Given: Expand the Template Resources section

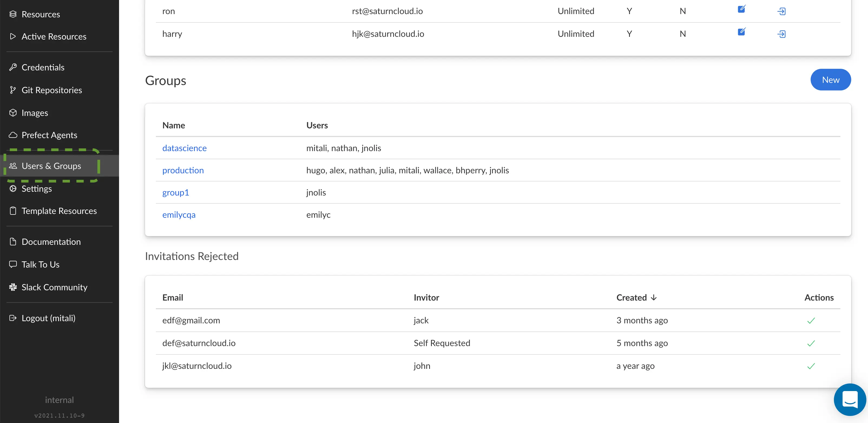Looking at the screenshot, I should [x=59, y=211].
